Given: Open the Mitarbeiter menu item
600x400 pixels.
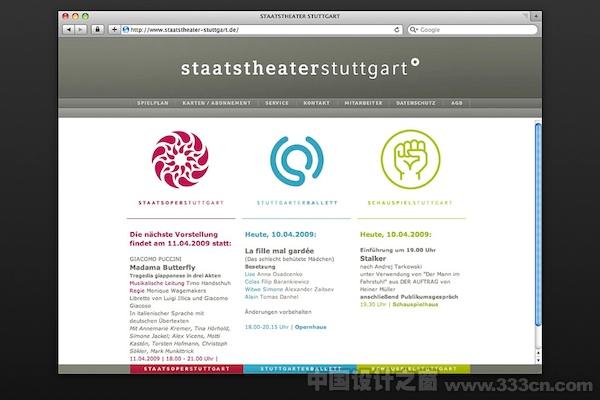Looking at the screenshot, I should point(363,103).
